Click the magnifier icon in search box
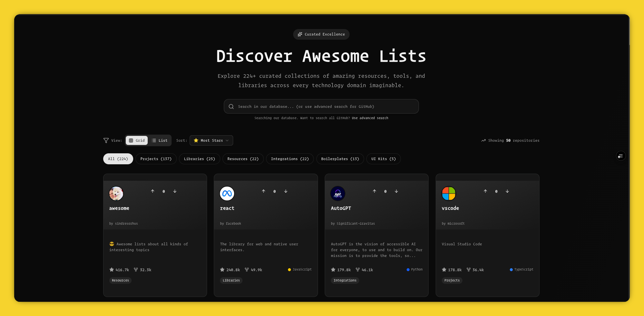Viewport: 644px width, 316px height. tap(231, 107)
